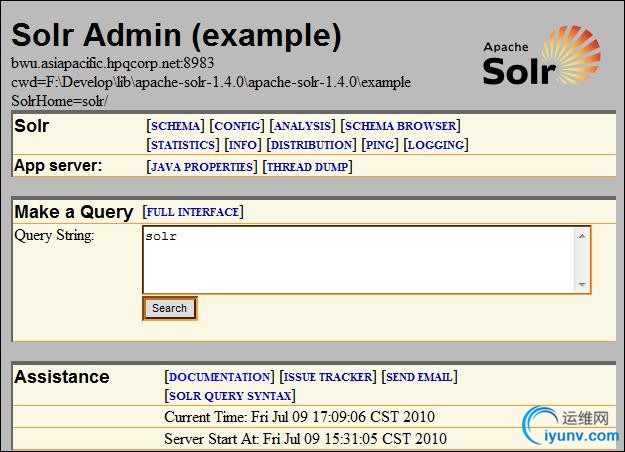
Task: Click the Current Time line
Action: (299, 417)
